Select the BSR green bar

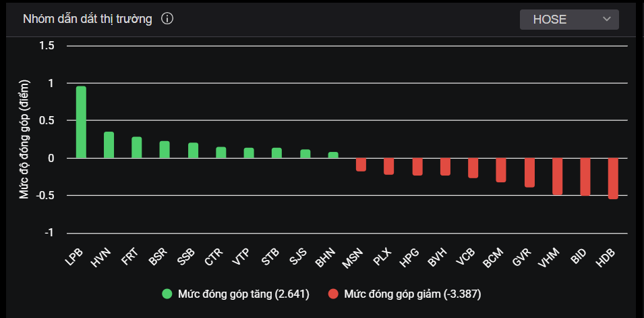165,149
